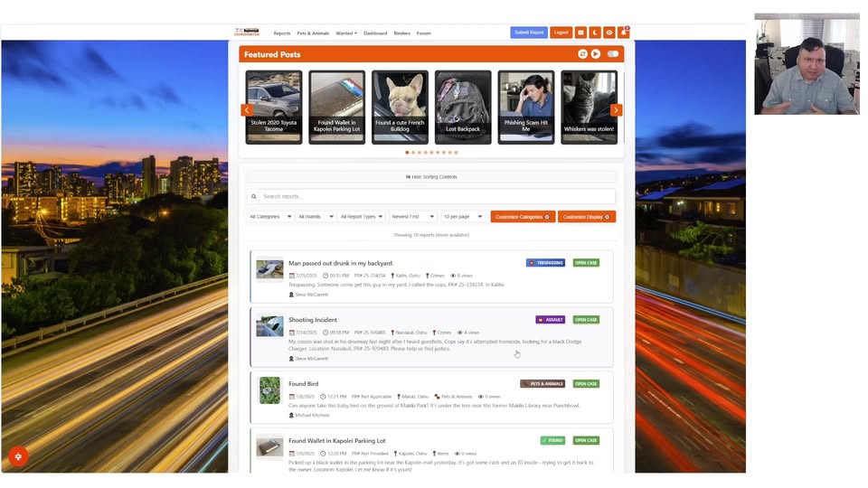This screenshot has height=488, width=868.
Task: Go to the Dashboard page
Action: coord(375,33)
